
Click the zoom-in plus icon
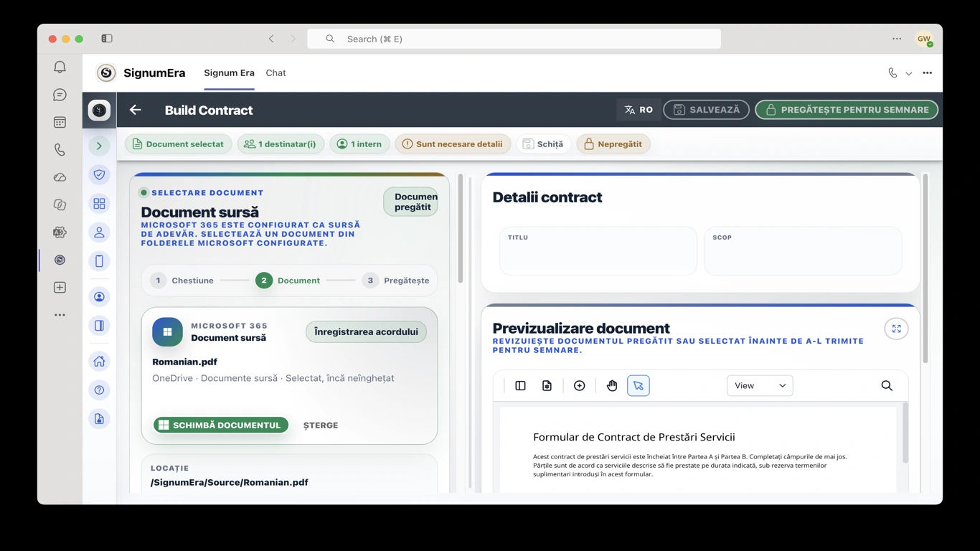tap(580, 386)
